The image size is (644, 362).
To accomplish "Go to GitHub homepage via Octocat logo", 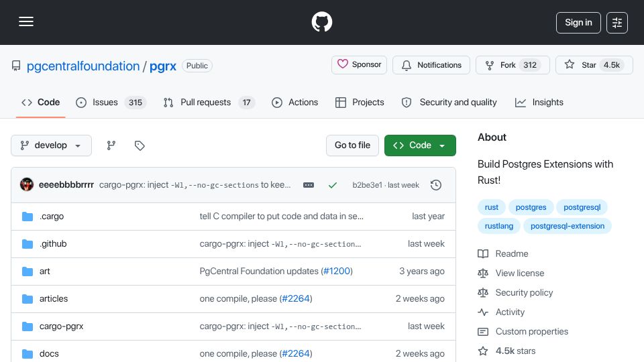I will point(321,21).
